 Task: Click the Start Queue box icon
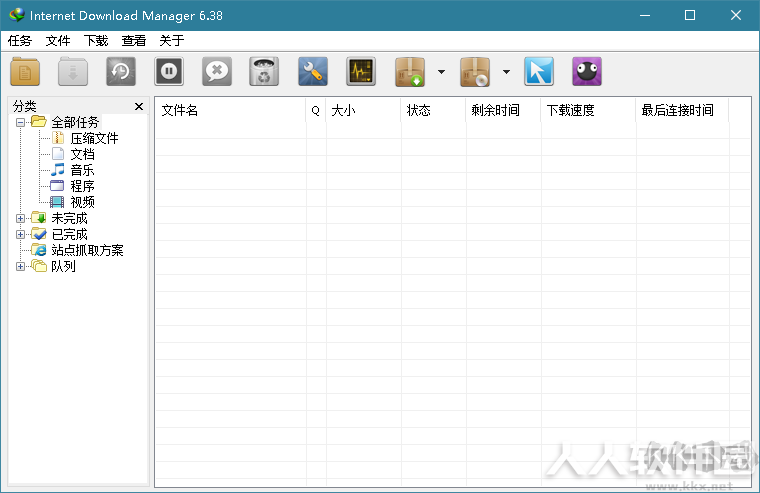point(410,72)
